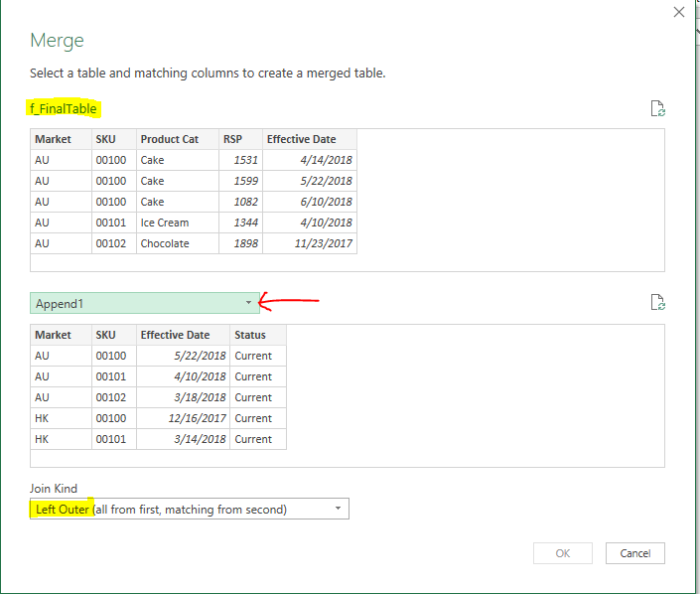Open the Append1 table selection dropdown
Image resolution: width=700 pixels, height=594 pixels.
point(247,303)
